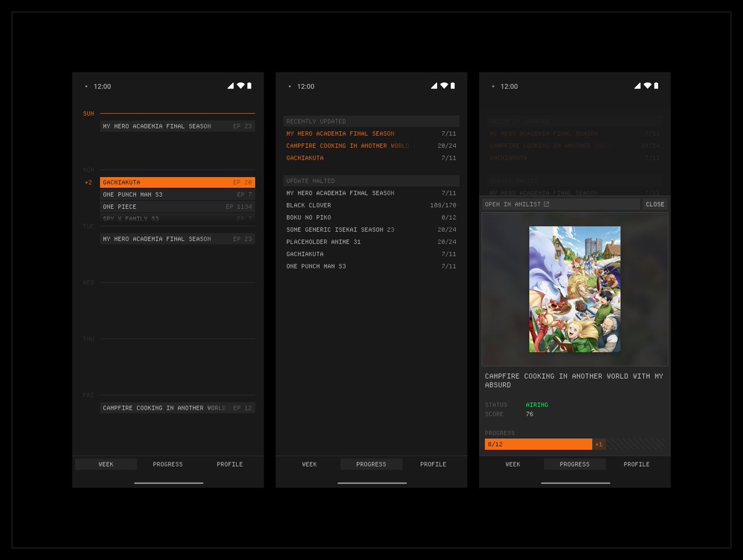The height and width of the screenshot is (560, 743).
Task: Open Campfire Cooking EP 12 under FRI
Action: pyautogui.click(x=177, y=408)
